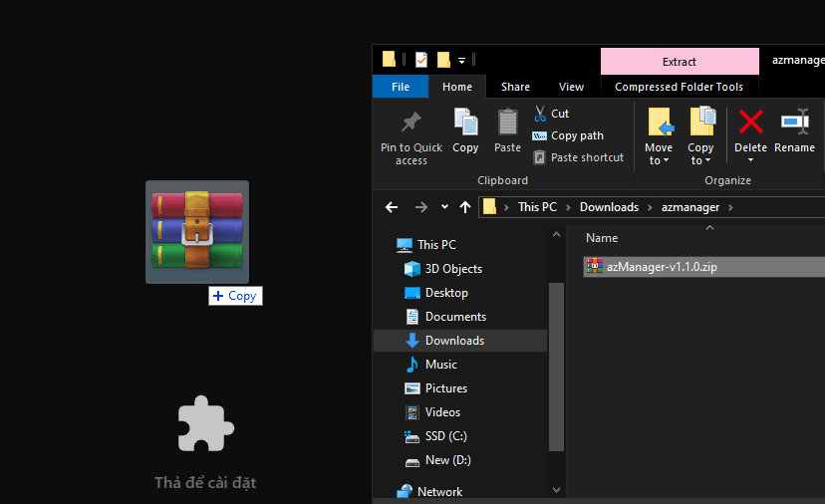Click the Move to folder icon
825x504 pixels.
click(660, 123)
